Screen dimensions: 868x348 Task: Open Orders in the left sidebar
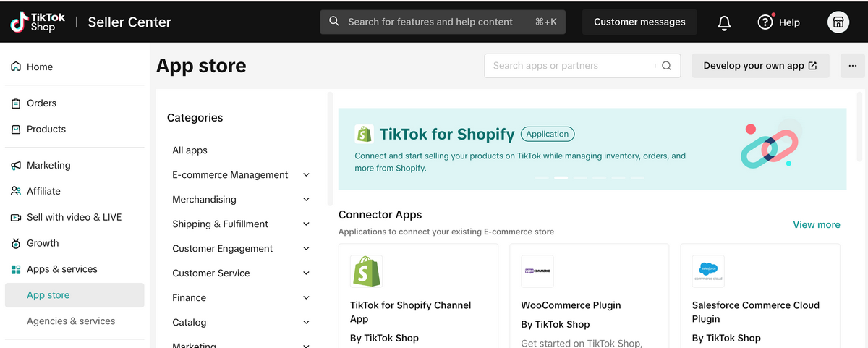click(41, 103)
